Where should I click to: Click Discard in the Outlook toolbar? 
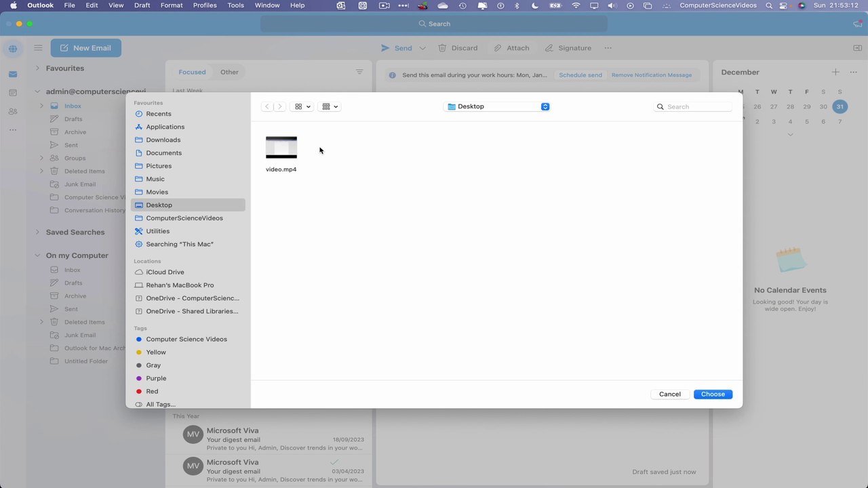(458, 48)
